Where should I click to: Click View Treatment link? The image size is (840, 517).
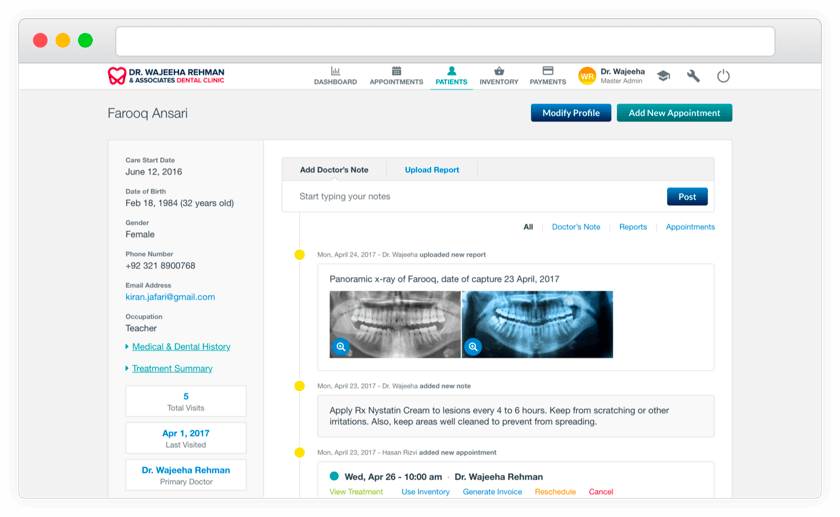coord(356,492)
